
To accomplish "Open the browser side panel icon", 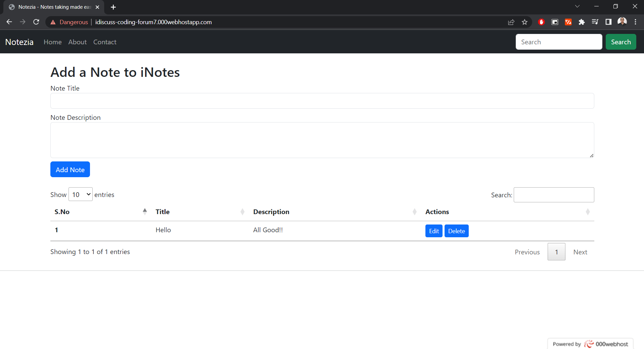I will click(608, 22).
